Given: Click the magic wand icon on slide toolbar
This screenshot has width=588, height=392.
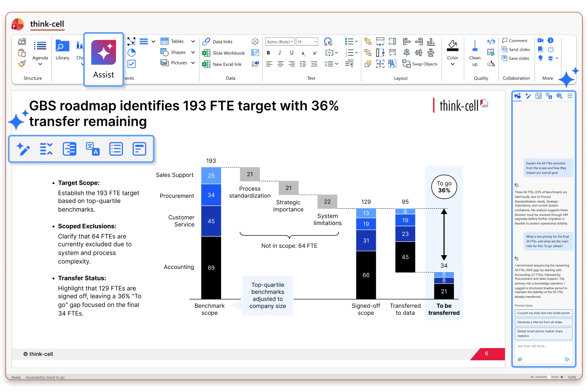Looking at the screenshot, I should 23,149.
